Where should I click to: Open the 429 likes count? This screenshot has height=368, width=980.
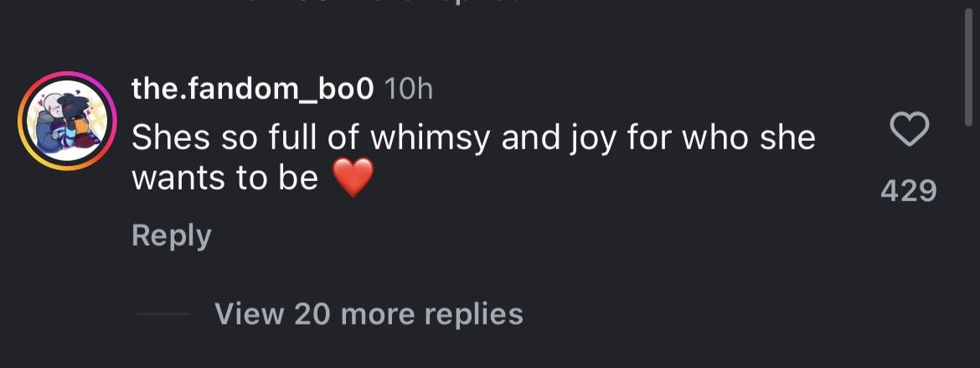[908, 191]
